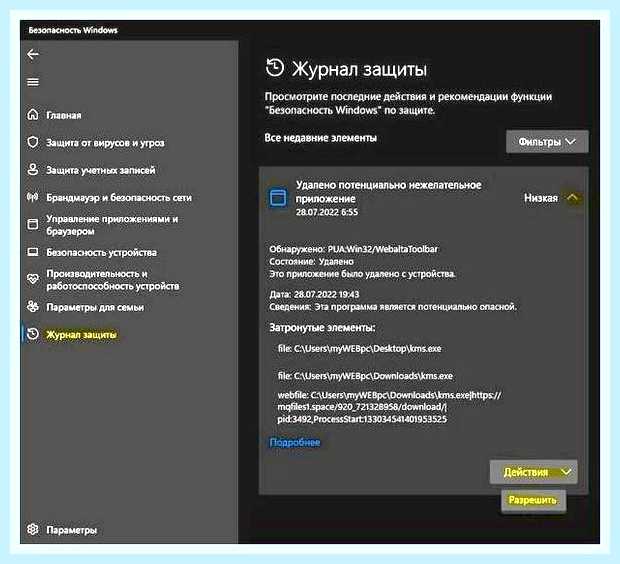
Task: Click the threat title Удалено потенциально нежелательное приложение
Action: [388, 191]
